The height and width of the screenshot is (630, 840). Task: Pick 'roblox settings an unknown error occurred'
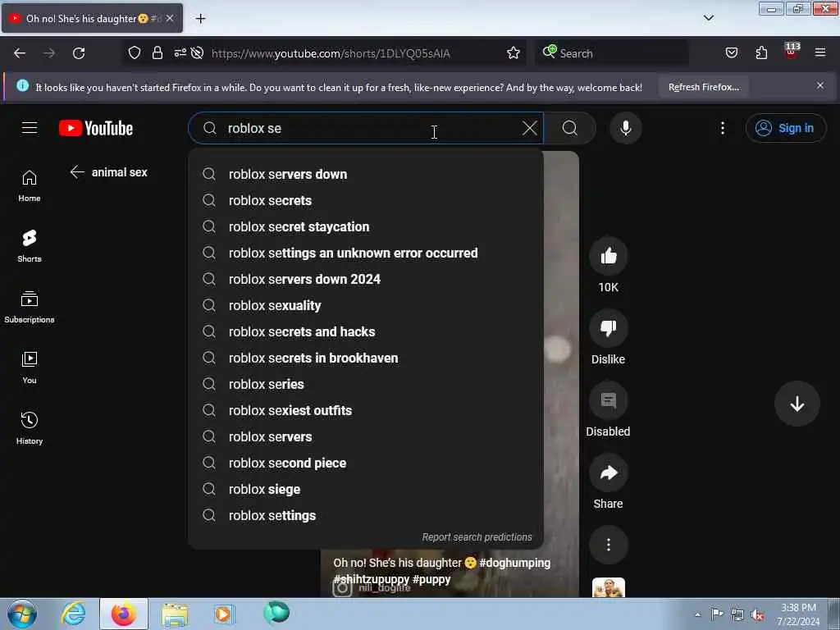tap(365, 253)
